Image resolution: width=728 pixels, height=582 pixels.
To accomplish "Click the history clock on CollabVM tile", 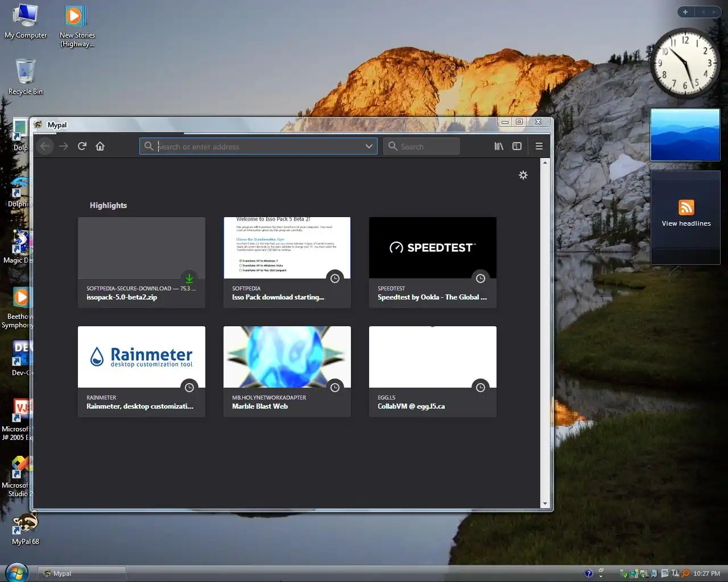I will click(x=481, y=388).
